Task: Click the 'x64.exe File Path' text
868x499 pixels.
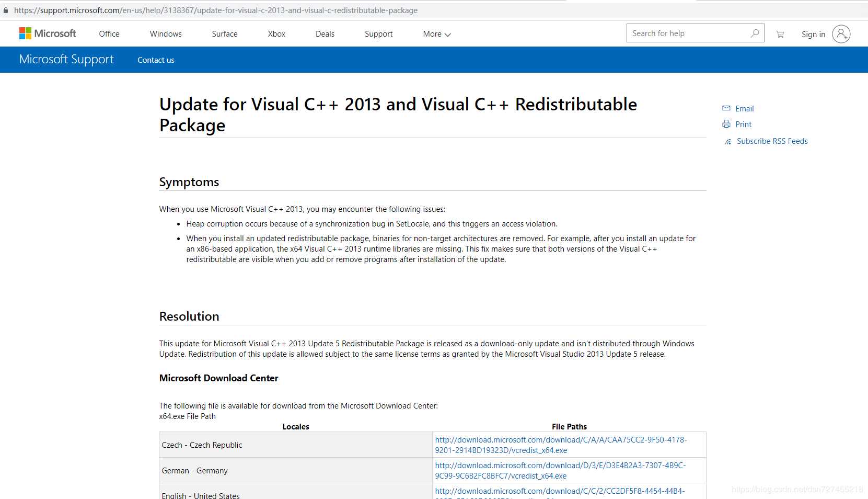Action: 187,416
